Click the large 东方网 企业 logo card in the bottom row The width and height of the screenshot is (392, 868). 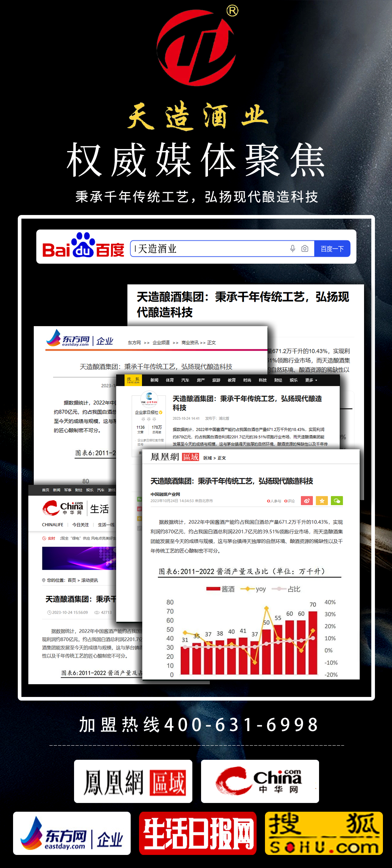(72, 833)
